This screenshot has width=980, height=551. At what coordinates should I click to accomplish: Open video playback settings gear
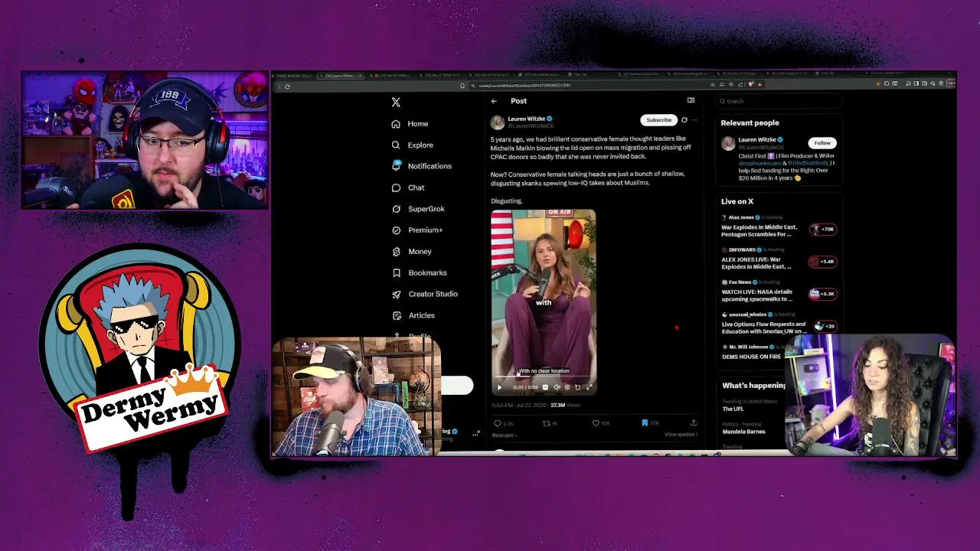567,387
